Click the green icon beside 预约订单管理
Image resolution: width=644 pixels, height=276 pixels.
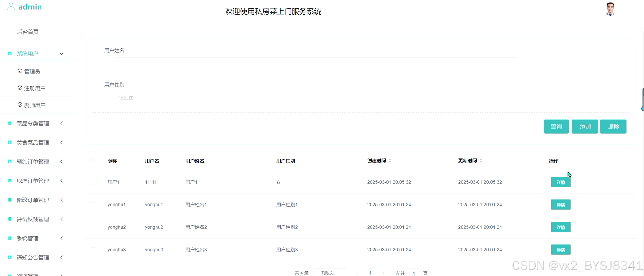coord(10,162)
